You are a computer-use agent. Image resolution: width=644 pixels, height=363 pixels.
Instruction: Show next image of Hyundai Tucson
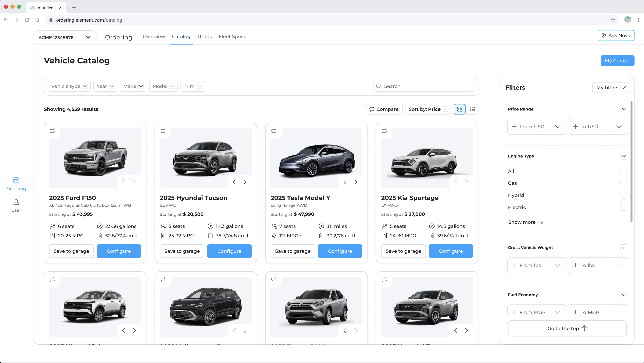[x=245, y=182]
